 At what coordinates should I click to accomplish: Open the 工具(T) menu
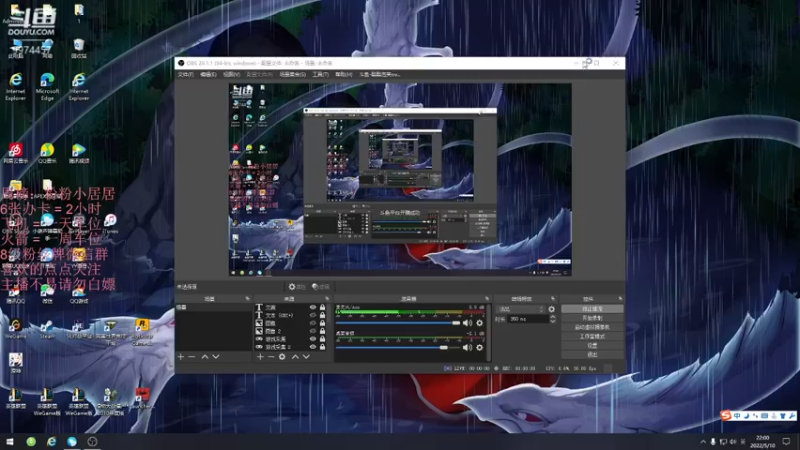pyautogui.click(x=320, y=74)
